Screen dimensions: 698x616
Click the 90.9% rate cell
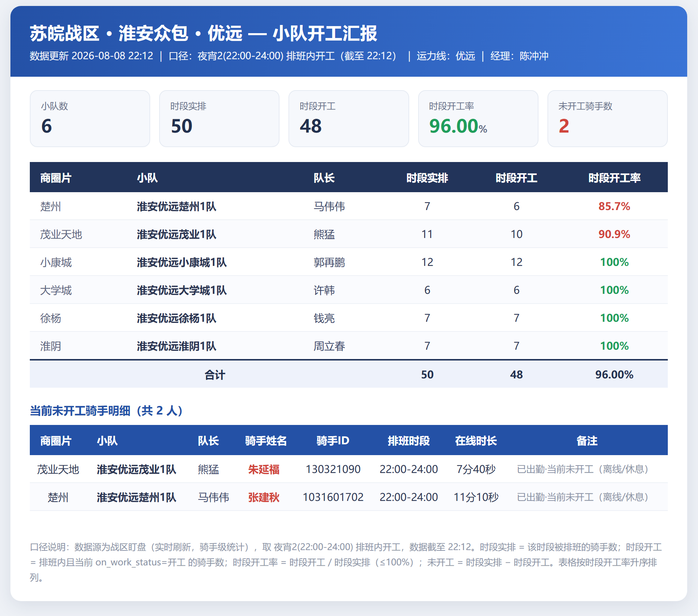614,234
